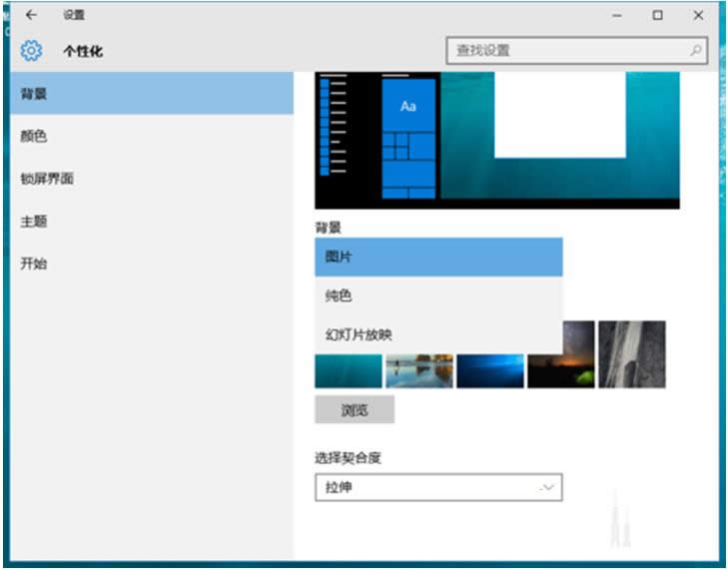Choose 纯色 in the background dropdown
Screen dimensions: 728x570
coord(438,295)
